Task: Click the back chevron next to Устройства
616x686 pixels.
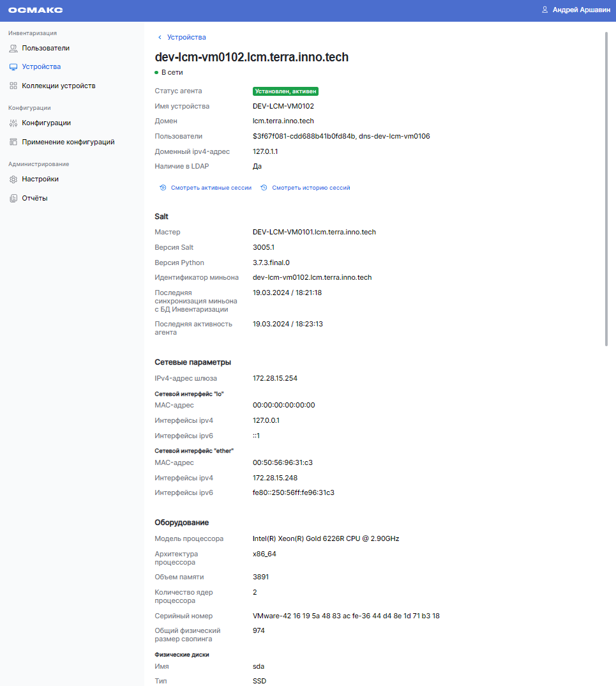Action: coord(160,38)
